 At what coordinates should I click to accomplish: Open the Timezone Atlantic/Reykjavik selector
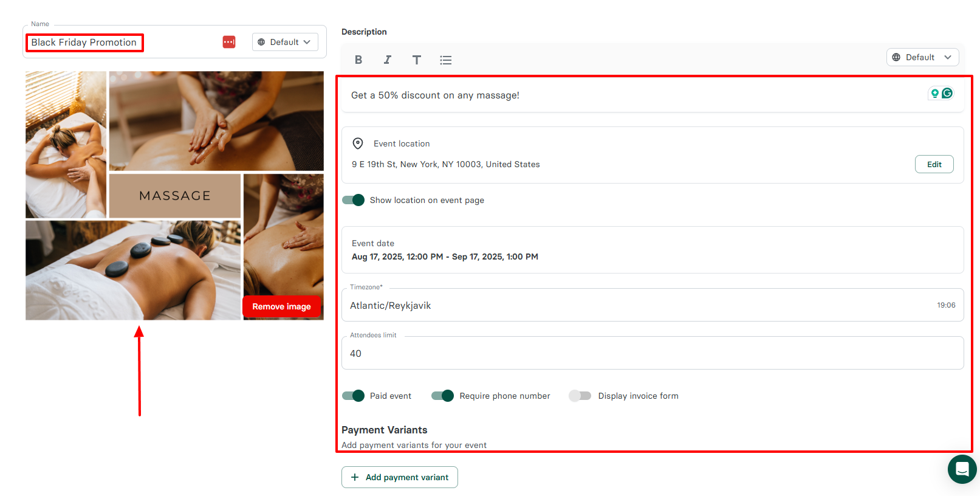point(653,305)
